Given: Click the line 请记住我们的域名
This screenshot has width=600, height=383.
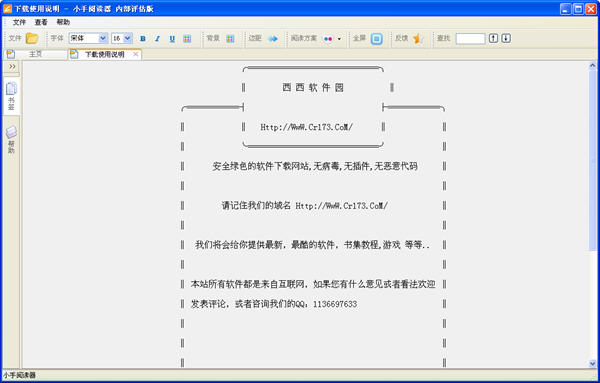Looking at the screenshot, I should (305, 205).
